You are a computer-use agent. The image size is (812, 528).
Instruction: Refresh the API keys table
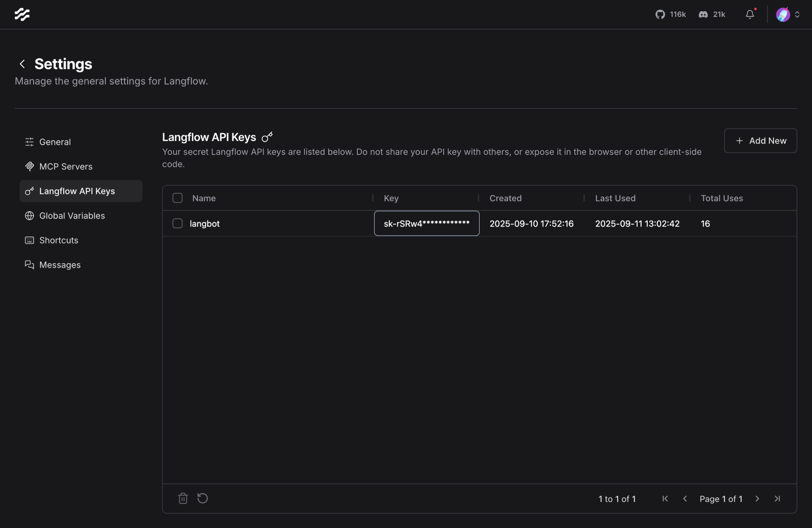[202, 498]
